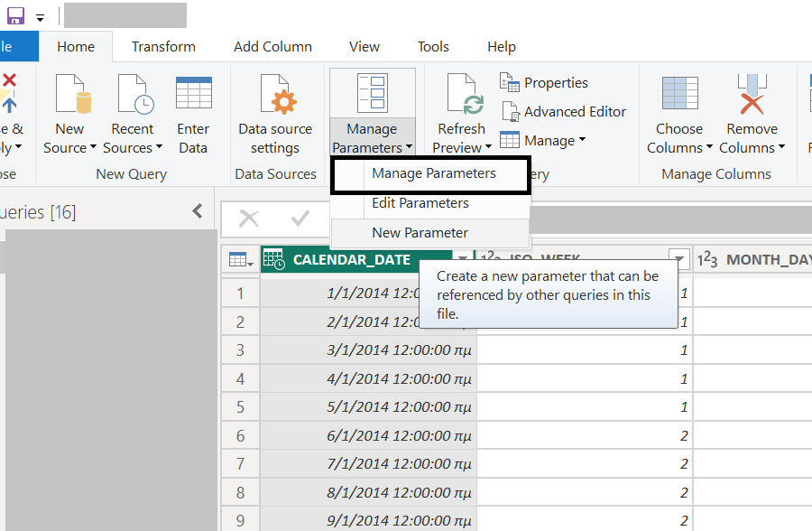Click the MONTH_DAY column number type icon
This screenshot has width=812, height=531.
[x=706, y=259]
